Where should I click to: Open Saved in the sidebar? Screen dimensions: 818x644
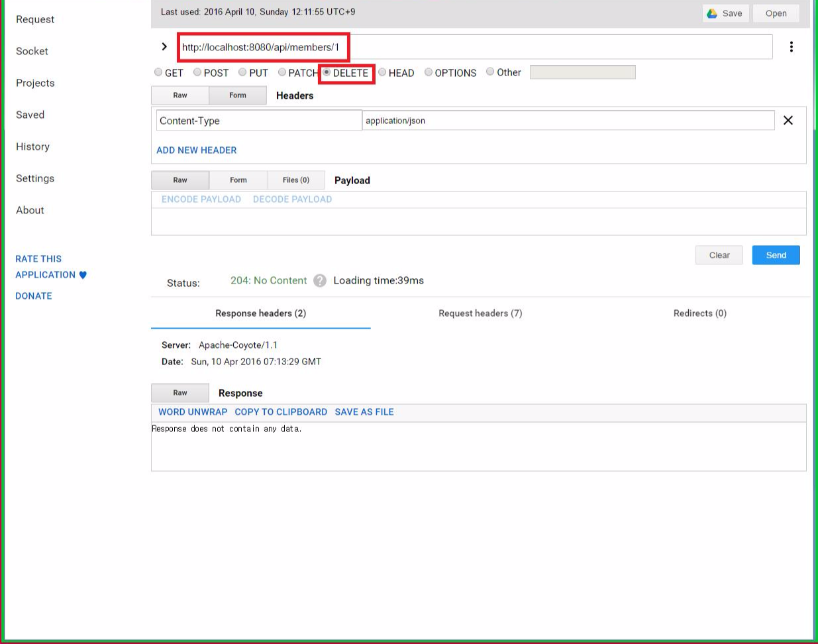(30, 115)
